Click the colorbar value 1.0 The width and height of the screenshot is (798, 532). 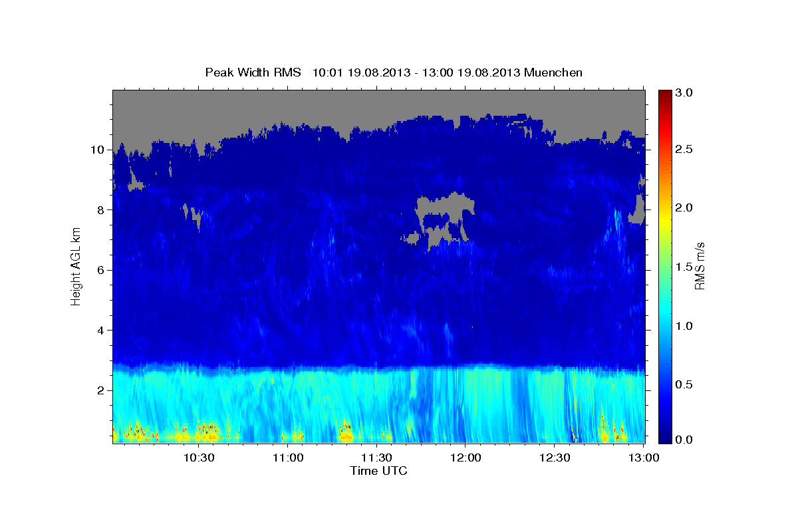(686, 325)
